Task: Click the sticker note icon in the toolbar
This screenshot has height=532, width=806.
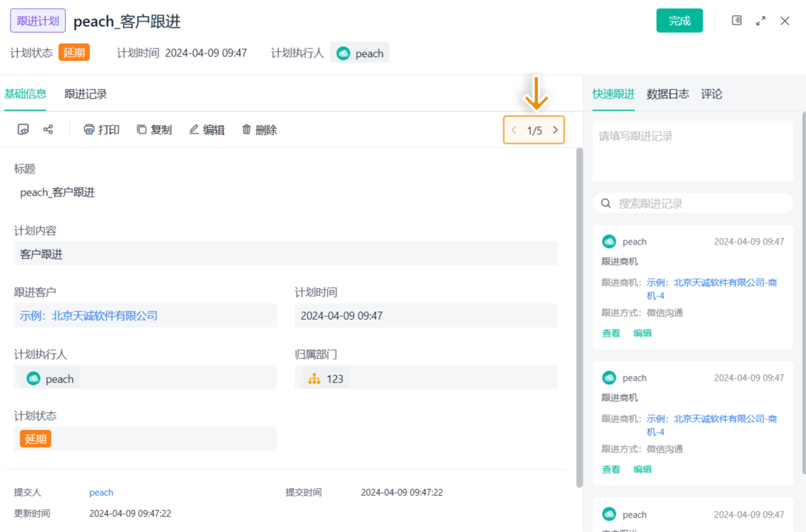Action: click(24, 130)
